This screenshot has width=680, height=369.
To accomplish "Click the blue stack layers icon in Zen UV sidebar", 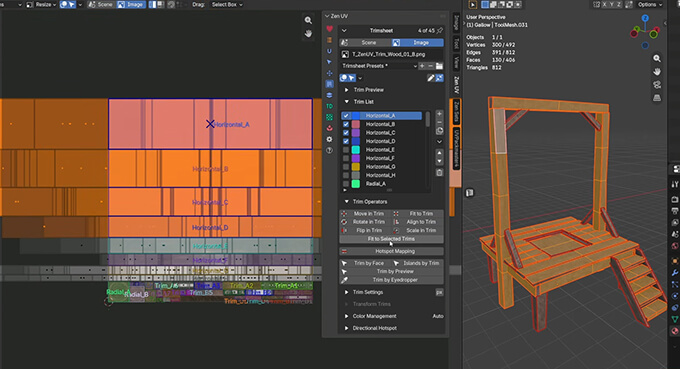I will click(329, 95).
